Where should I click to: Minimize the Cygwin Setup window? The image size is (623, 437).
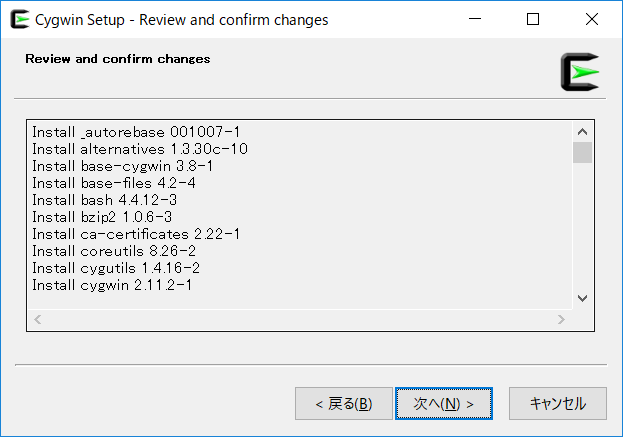[x=475, y=19]
